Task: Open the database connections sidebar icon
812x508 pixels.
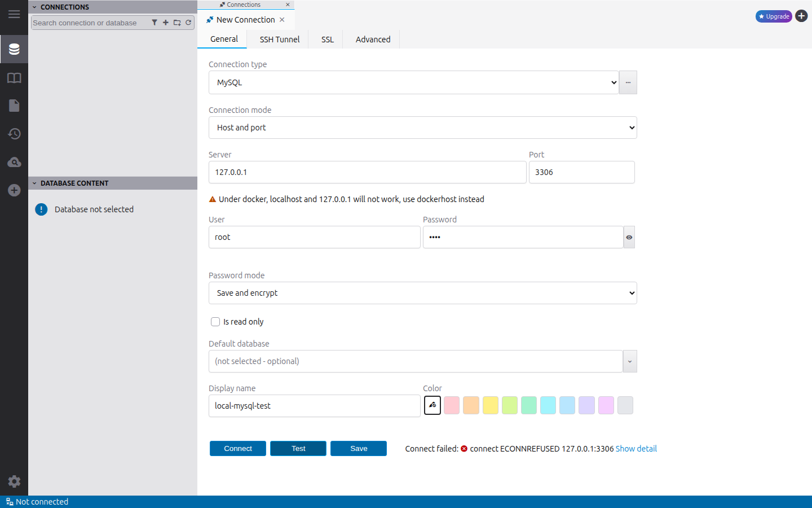Action: (x=14, y=49)
